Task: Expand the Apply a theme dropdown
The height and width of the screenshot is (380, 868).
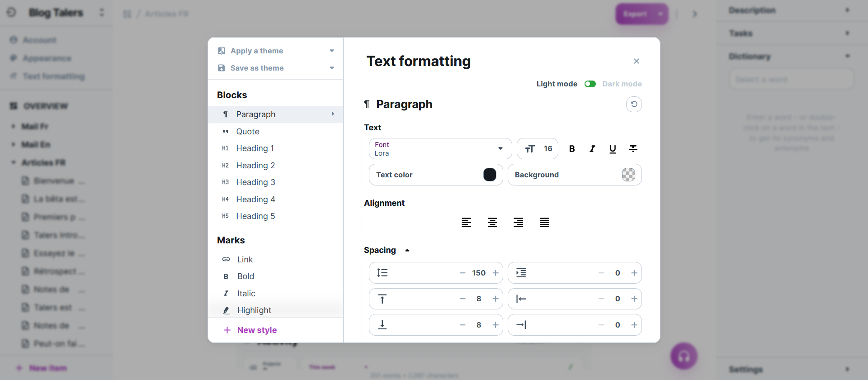Action: [x=276, y=51]
